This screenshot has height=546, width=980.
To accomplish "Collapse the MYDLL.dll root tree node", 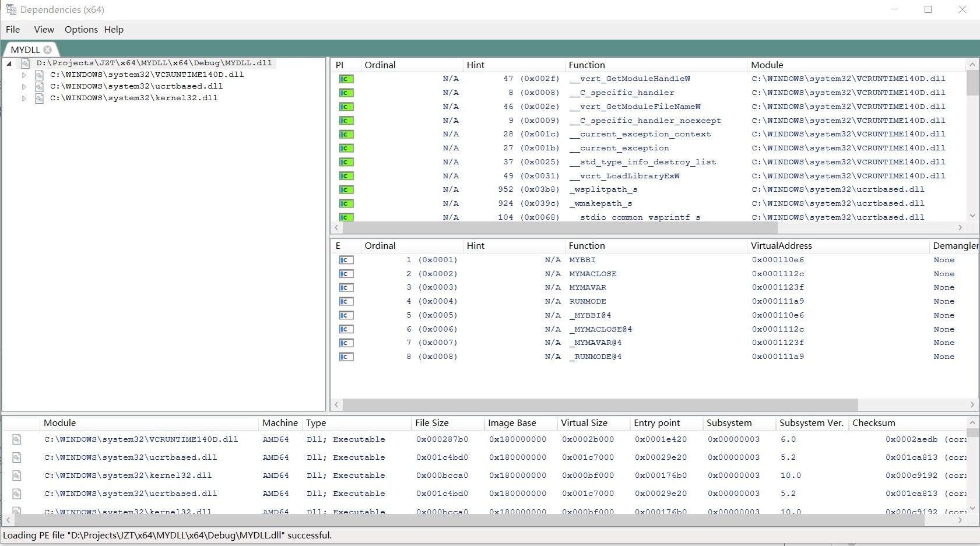I will click(x=9, y=64).
